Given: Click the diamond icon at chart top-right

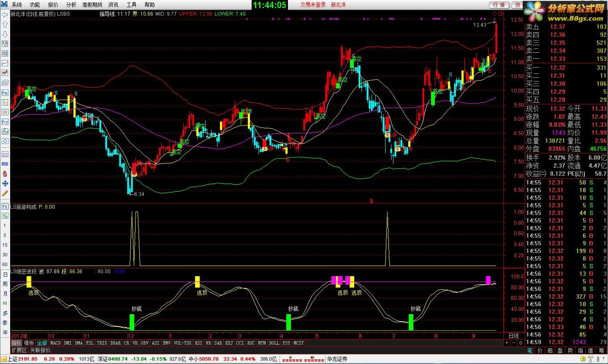Looking at the screenshot, I should 495,14.
